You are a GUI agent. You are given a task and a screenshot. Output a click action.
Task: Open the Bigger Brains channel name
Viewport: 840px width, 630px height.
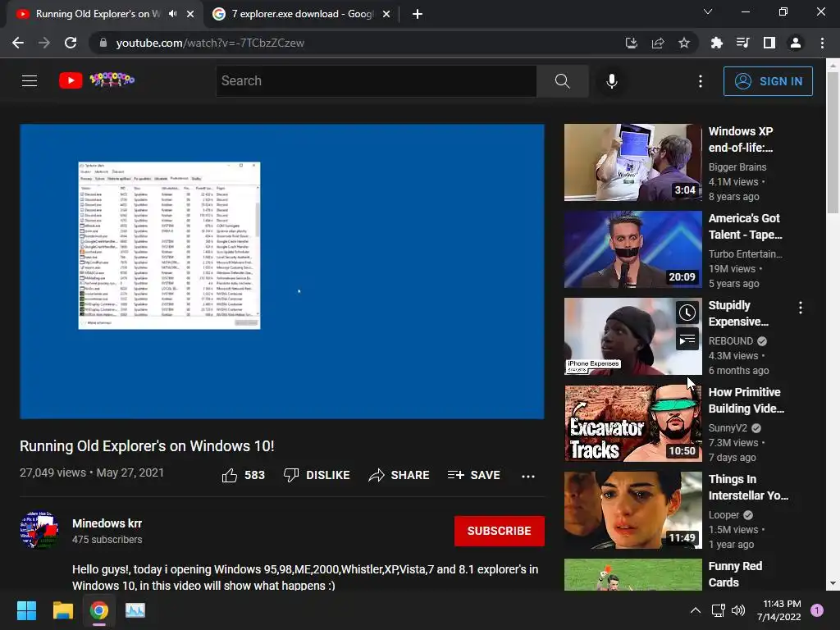[737, 167]
